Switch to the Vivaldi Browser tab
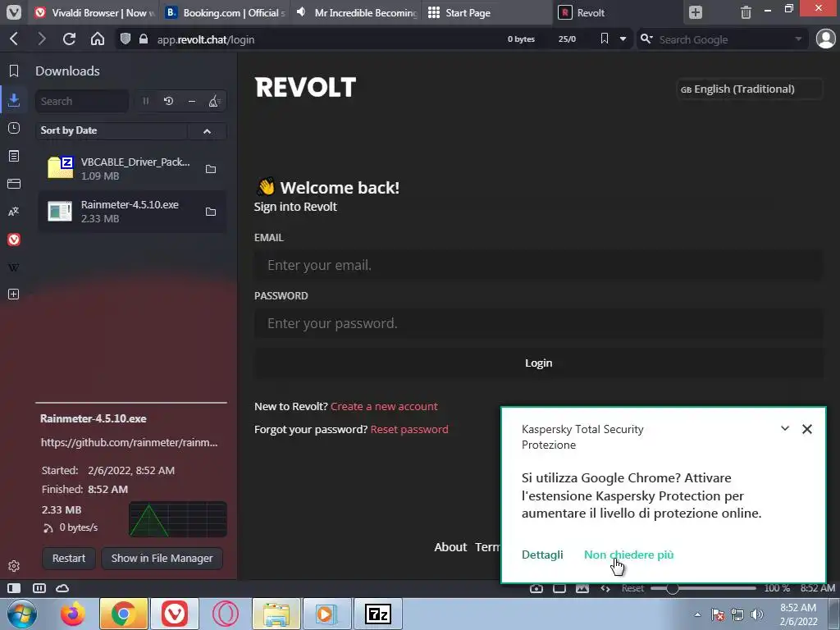This screenshot has width=840, height=630. pyautogui.click(x=94, y=12)
